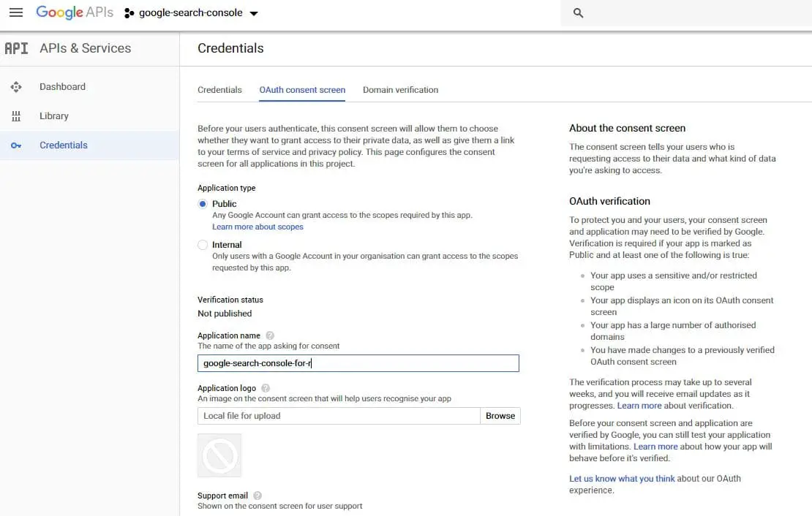This screenshot has width=812, height=516.
Task: Click Let us know what you think link
Action: click(x=622, y=479)
